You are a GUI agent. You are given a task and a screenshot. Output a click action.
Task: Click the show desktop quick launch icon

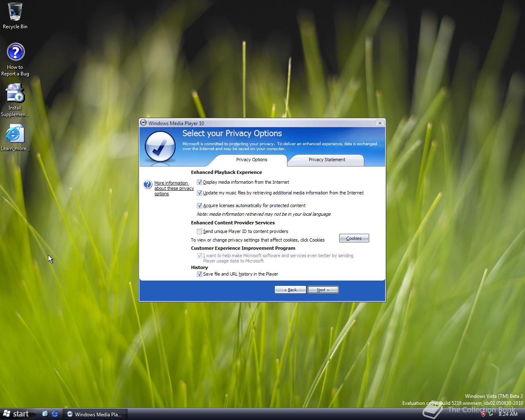pos(45,414)
